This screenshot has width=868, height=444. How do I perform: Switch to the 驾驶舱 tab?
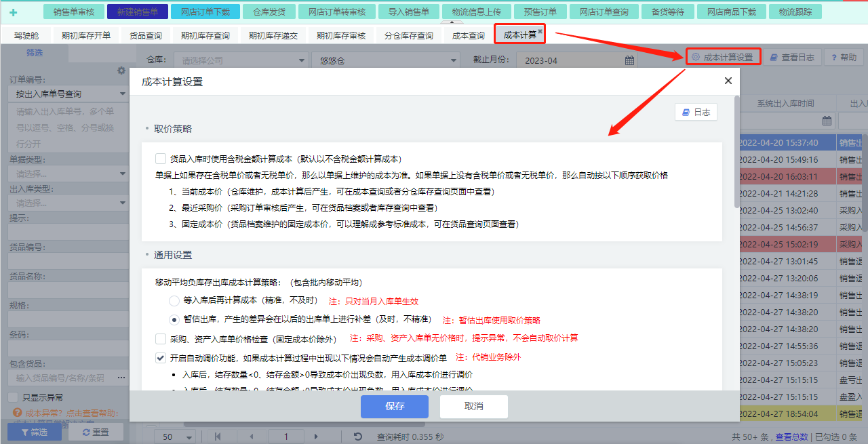[26, 35]
